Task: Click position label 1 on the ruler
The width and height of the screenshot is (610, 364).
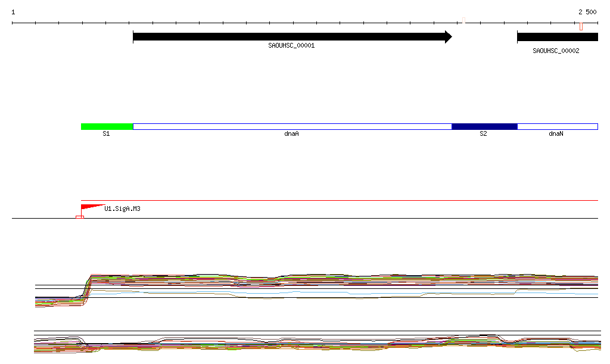Action: click(x=13, y=12)
